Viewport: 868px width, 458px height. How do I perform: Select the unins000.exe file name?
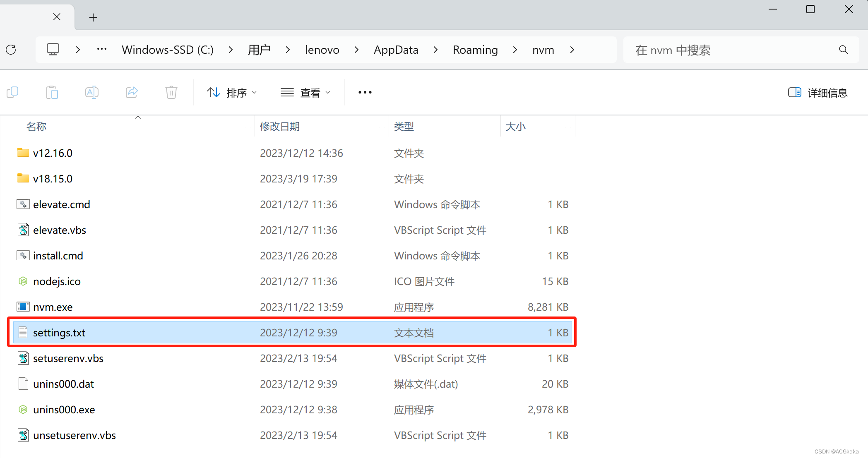[x=64, y=410]
